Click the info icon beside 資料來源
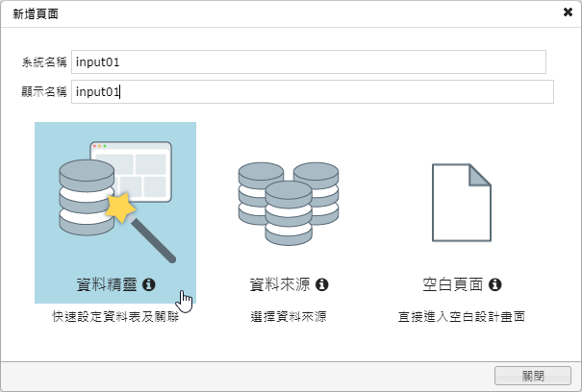The image size is (582, 392). [322, 285]
